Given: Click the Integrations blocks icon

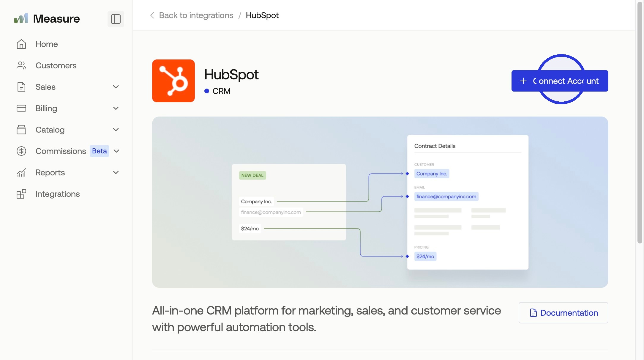Looking at the screenshot, I should point(21,194).
